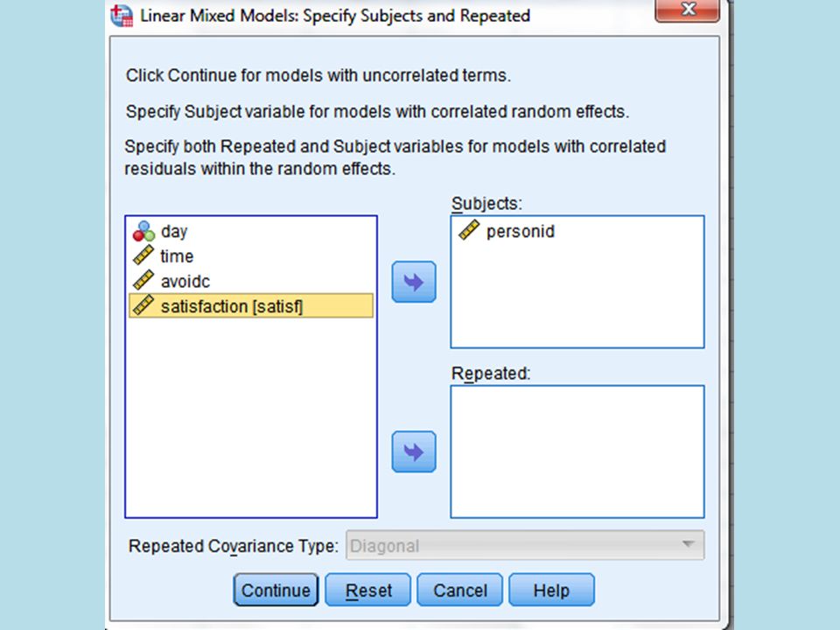The height and width of the screenshot is (630, 840).
Task: Click the Reset button
Action: click(368, 590)
